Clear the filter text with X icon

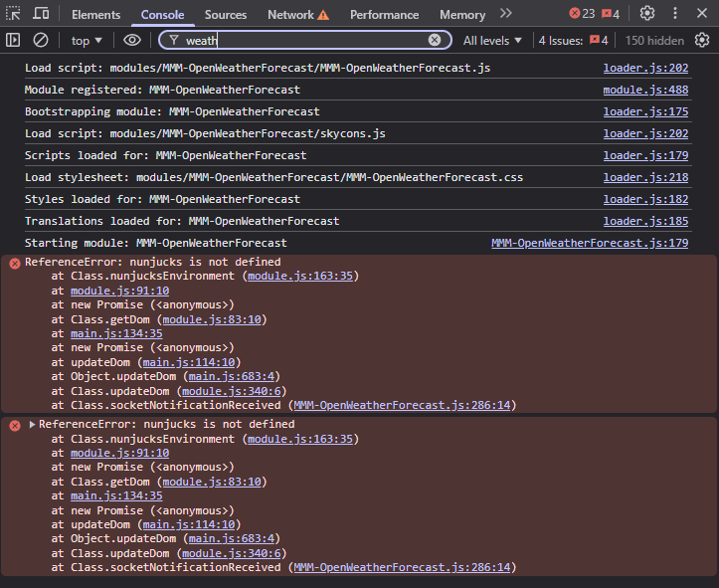click(x=435, y=40)
